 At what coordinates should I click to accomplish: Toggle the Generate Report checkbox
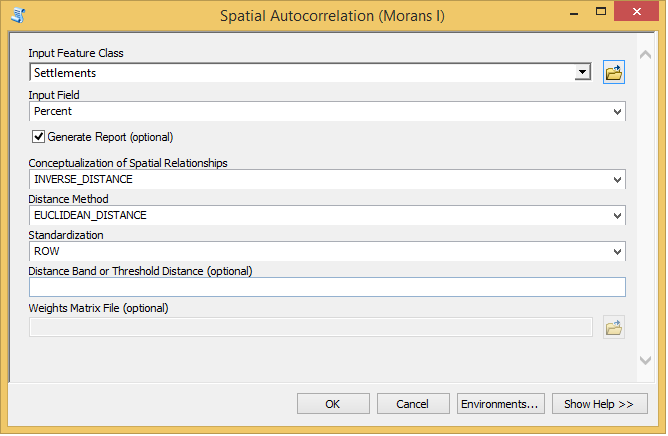40,137
